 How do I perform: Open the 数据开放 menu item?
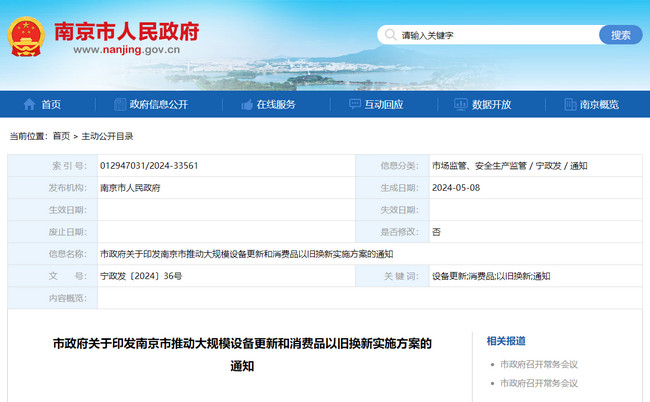pos(492,104)
